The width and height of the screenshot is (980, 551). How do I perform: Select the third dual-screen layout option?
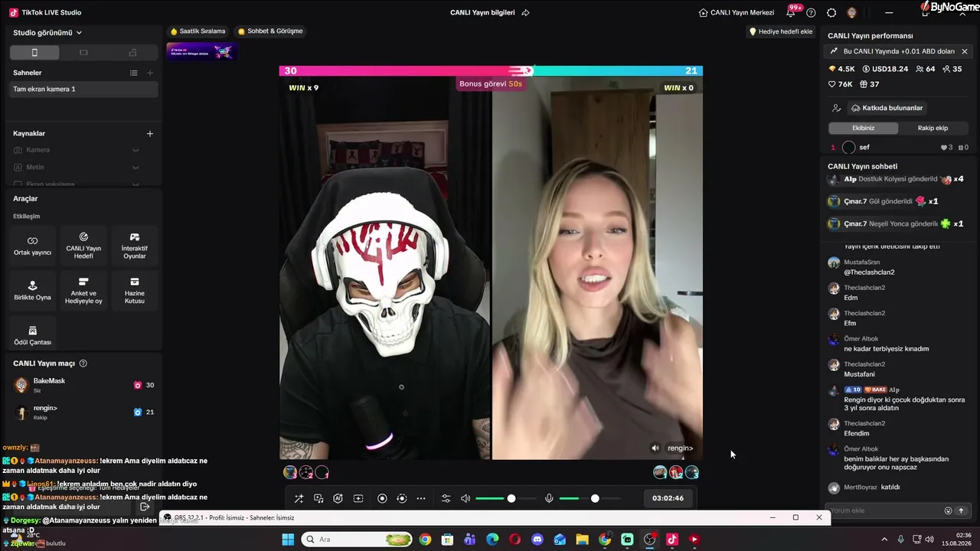point(132,53)
